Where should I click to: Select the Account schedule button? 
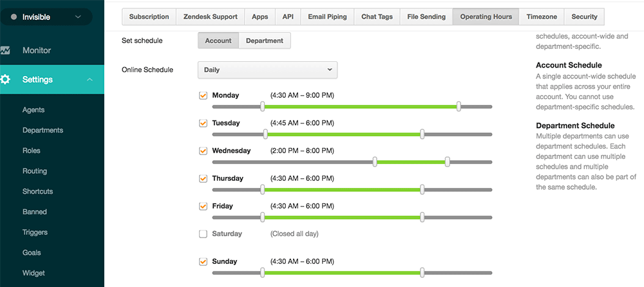(218, 41)
